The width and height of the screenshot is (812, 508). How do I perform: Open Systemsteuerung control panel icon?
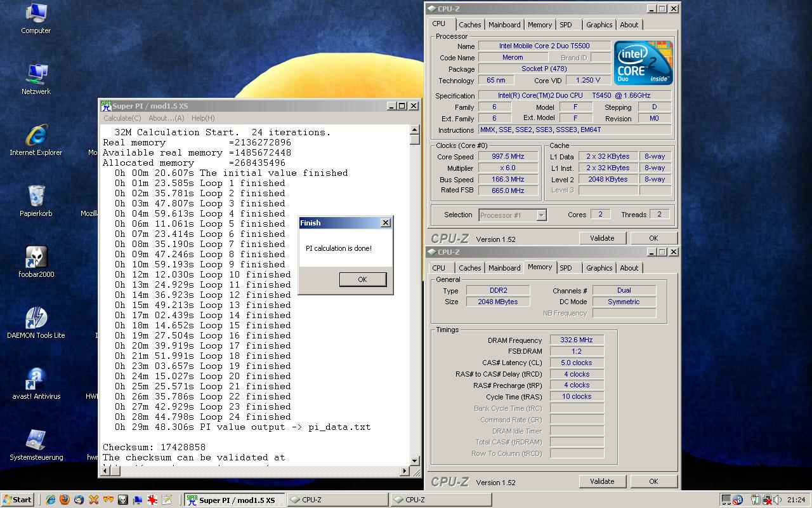click(36, 444)
